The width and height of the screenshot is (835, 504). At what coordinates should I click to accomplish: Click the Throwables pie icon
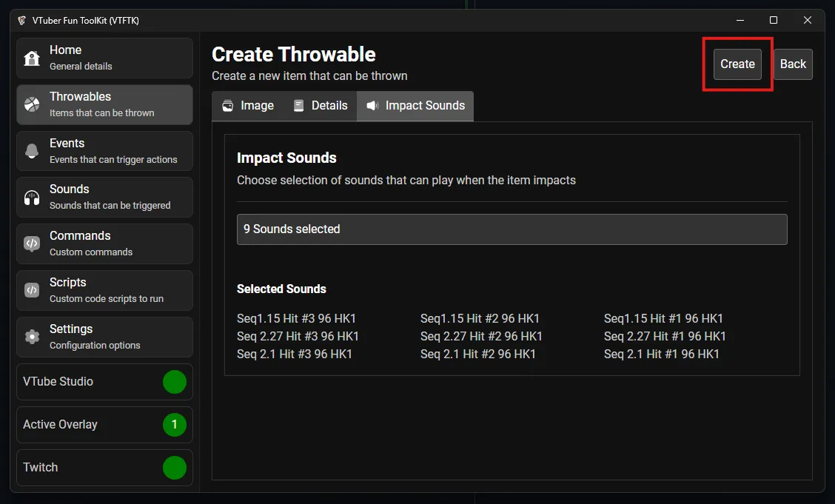[x=31, y=104]
